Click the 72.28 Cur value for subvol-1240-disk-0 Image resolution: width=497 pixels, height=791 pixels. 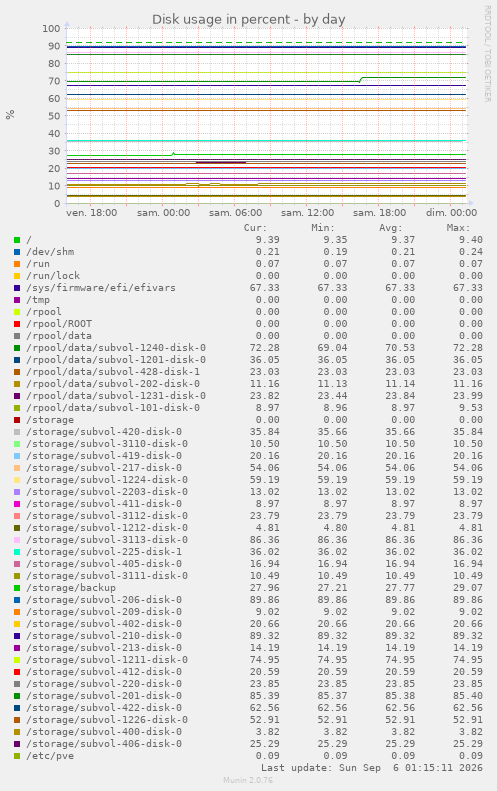click(264, 348)
